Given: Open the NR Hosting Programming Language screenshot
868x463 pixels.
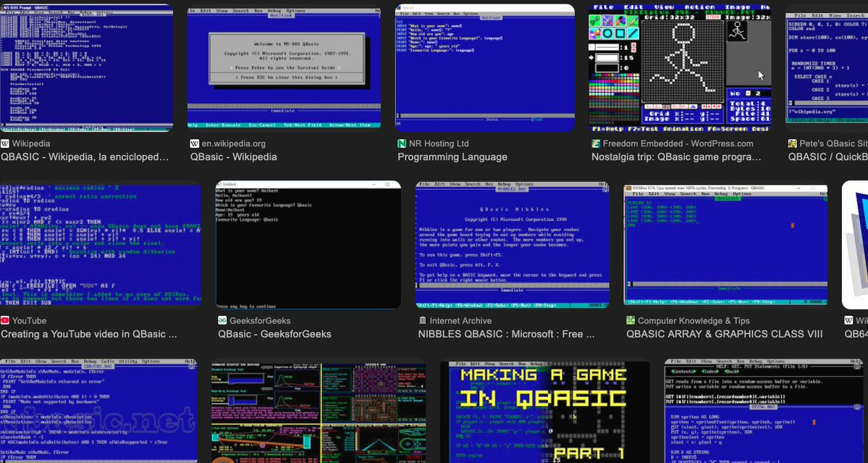Looking at the screenshot, I should 485,67.
